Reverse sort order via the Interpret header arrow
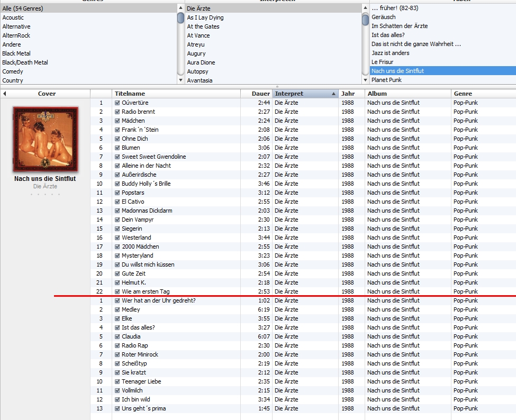Screen dimensions: 516x420 pos(333,94)
